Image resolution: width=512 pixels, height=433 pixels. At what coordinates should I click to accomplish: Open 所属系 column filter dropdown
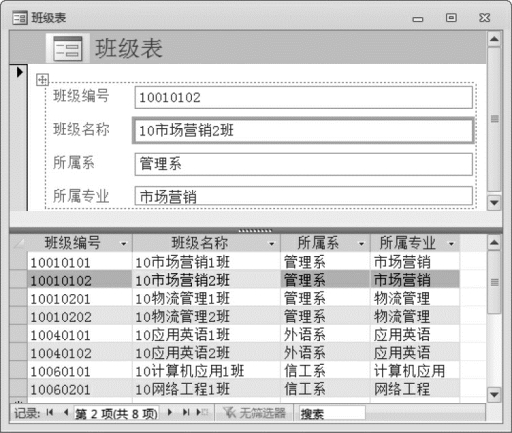pos(361,244)
